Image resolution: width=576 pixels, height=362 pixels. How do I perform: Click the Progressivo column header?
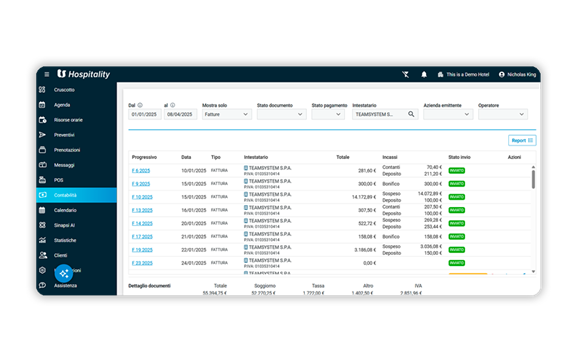(144, 157)
